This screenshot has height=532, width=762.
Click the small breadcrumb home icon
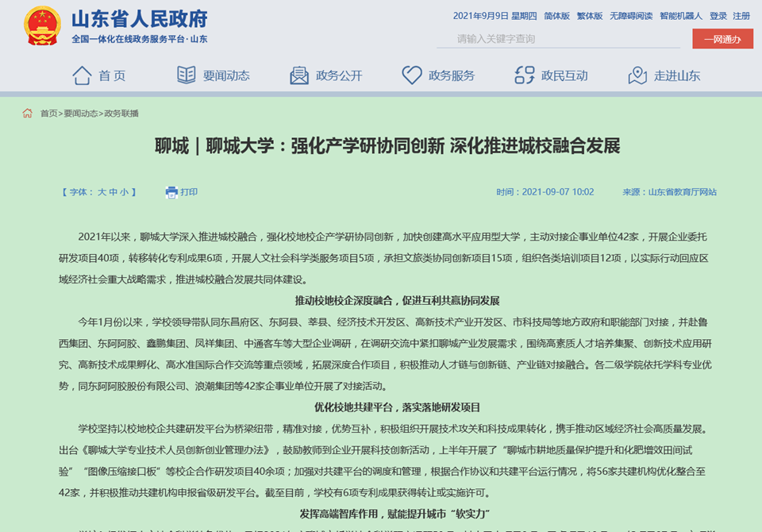28,114
